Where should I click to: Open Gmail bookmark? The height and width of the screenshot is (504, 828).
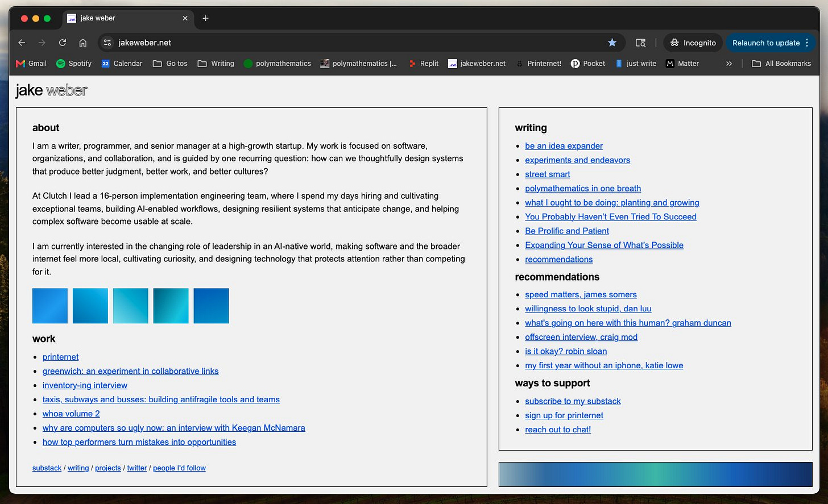click(x=31, y=64)
